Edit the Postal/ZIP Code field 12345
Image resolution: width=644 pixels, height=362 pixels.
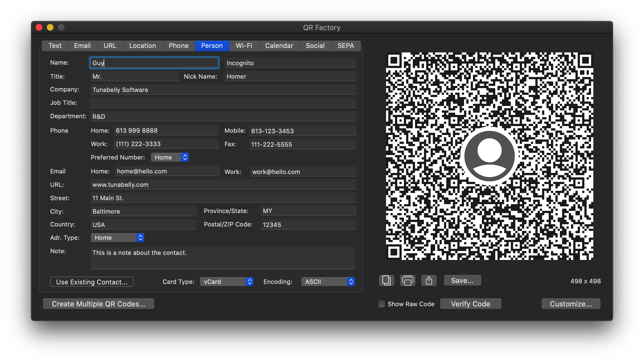coord(308,225)
